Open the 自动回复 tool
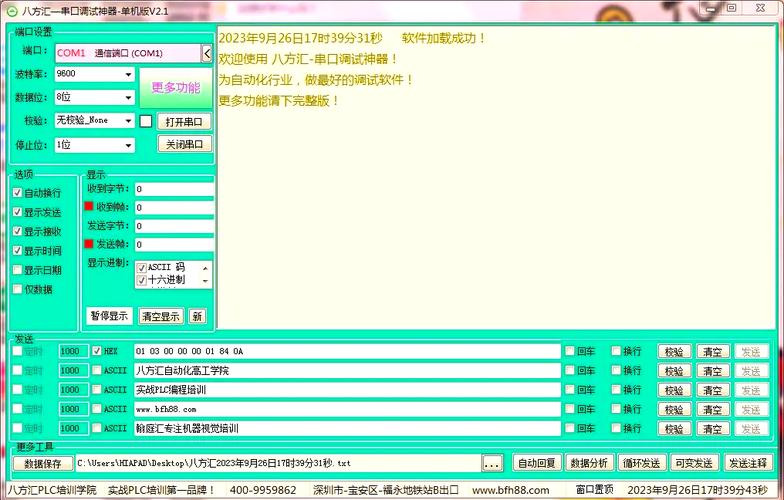 point(536,463)
